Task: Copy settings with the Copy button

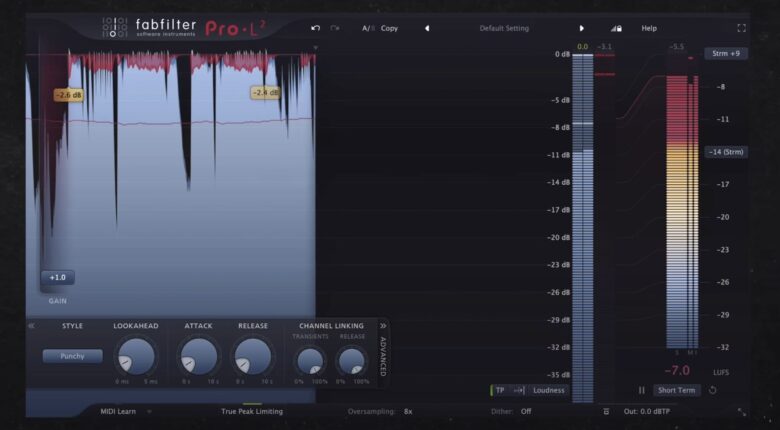Action: 390,28
